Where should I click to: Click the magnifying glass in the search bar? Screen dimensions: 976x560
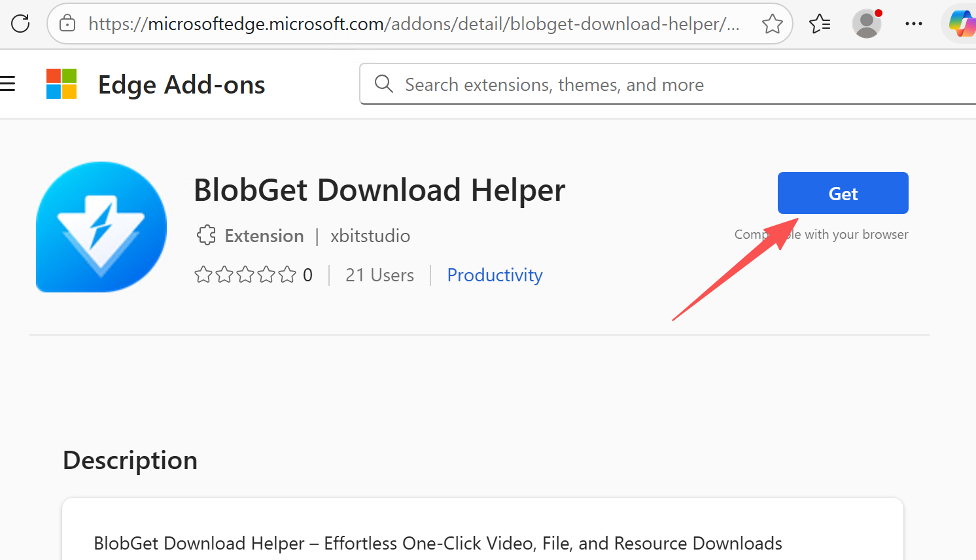tap(383, 84)
